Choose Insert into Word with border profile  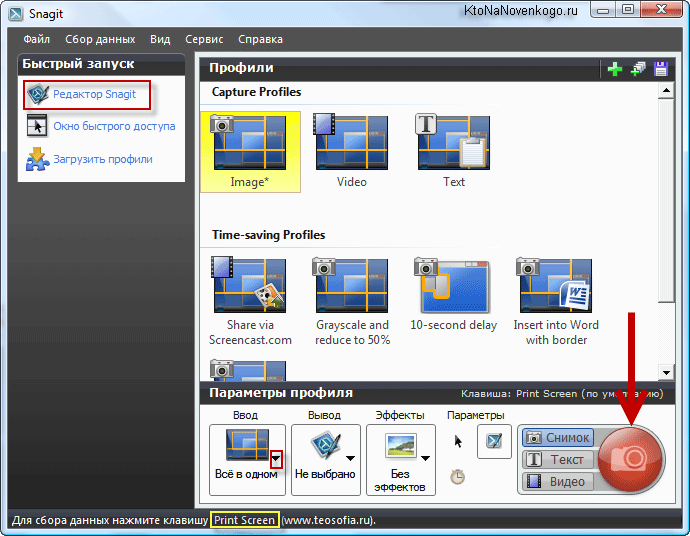(x=556, y=302)
